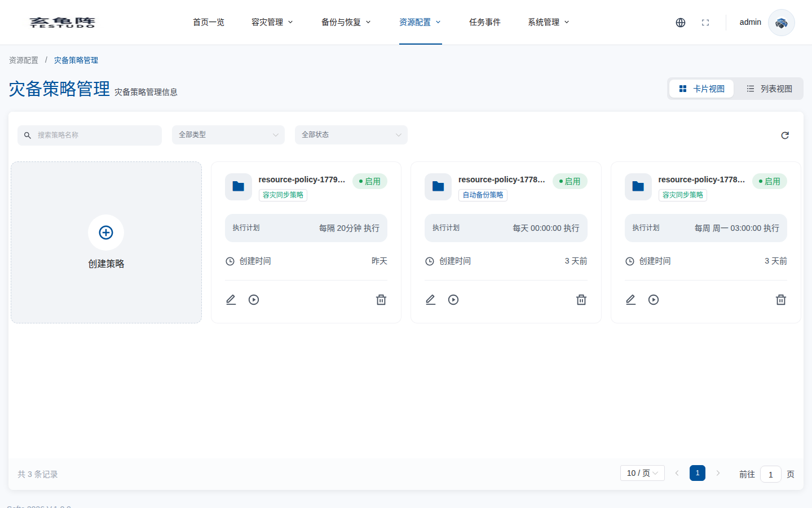Viewport: 812px width, 508px height.
Task: Edit the resource-policy-1779 card
Action: (231, 300)
